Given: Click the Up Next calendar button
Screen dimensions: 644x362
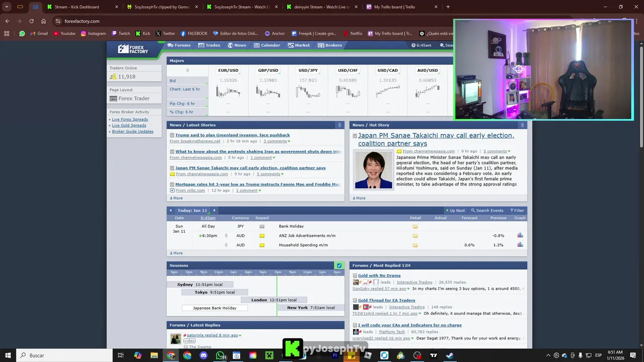Looking at the screenshot, I should (x=455, y=211).
